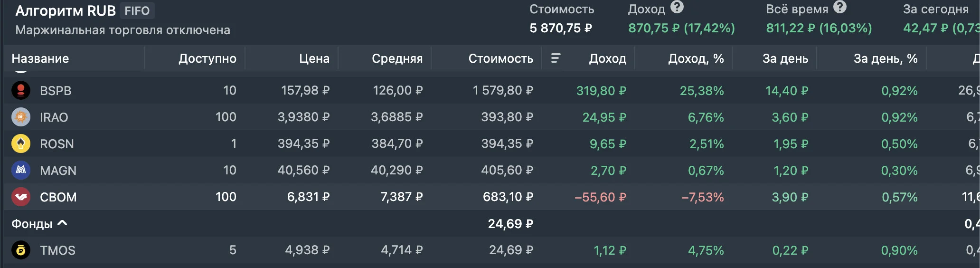Open the help icon next to Доход
Viewport: 980px width, 268px height.
(677, 7)
